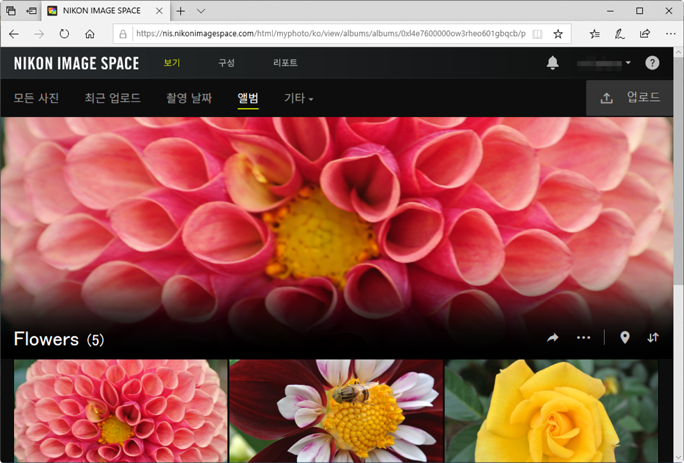
Task: Add page to favorites star icon
Action: click(558, 34)
